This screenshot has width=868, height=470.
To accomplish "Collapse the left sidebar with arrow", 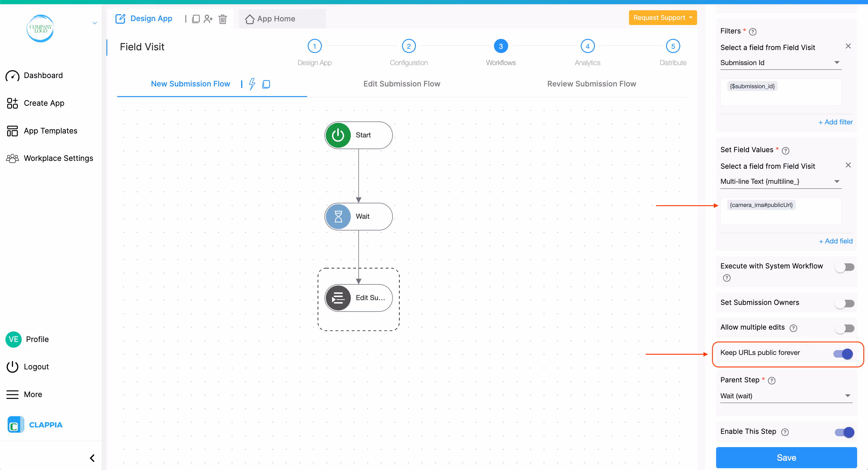I will (x=92, y=458).
